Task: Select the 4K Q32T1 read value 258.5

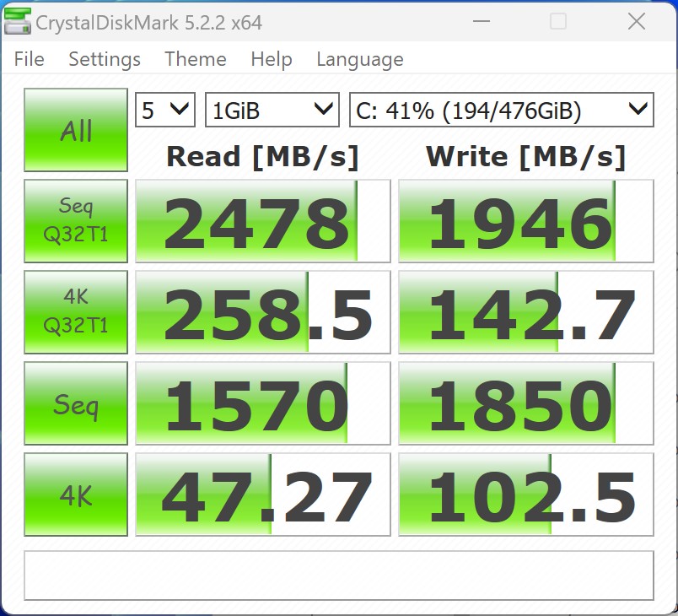Action: tap(262, 312)
